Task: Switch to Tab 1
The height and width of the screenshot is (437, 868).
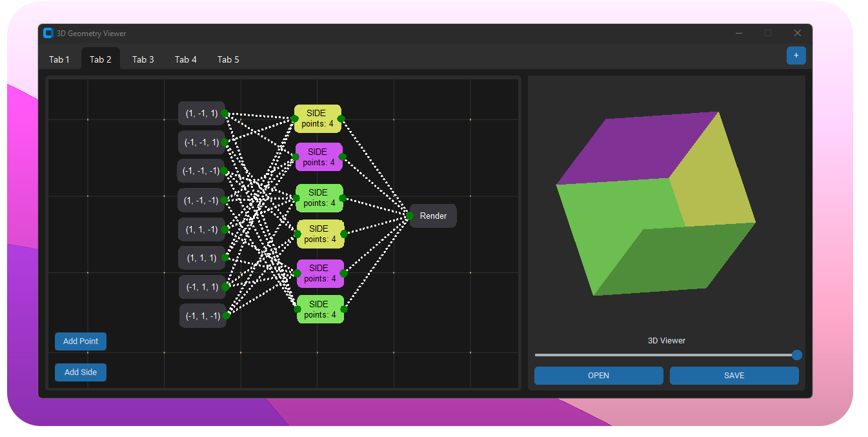Action: coord(59,59)
